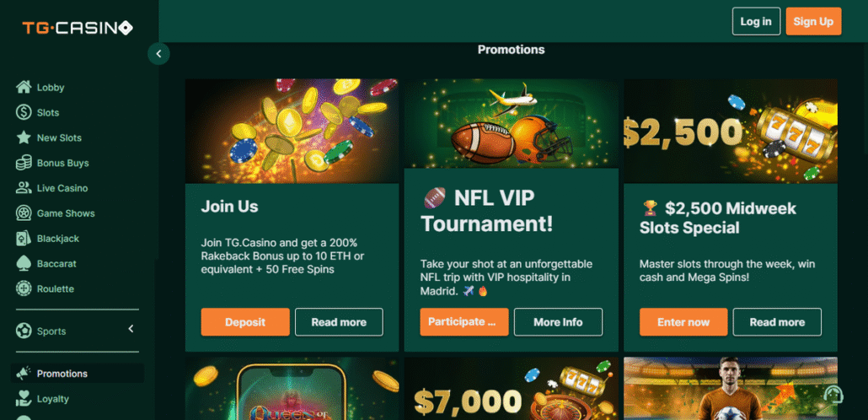Click the Live Casino people icon
The height and width of the screenshot is (420, 868).
tap(24, 188)
